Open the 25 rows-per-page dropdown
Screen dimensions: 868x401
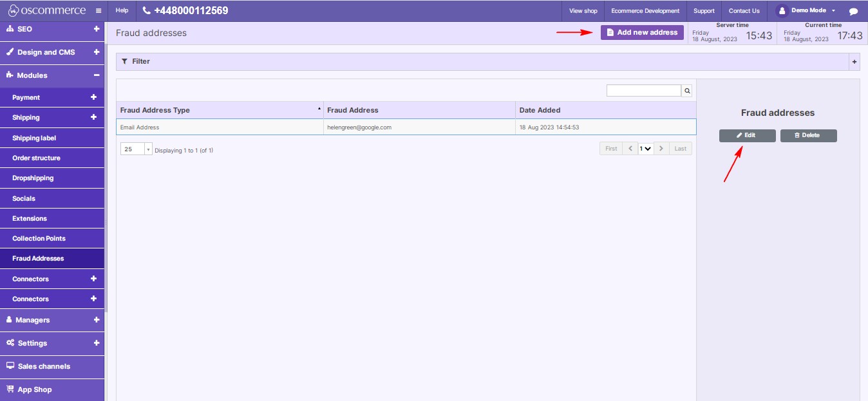tap(136, 149)
